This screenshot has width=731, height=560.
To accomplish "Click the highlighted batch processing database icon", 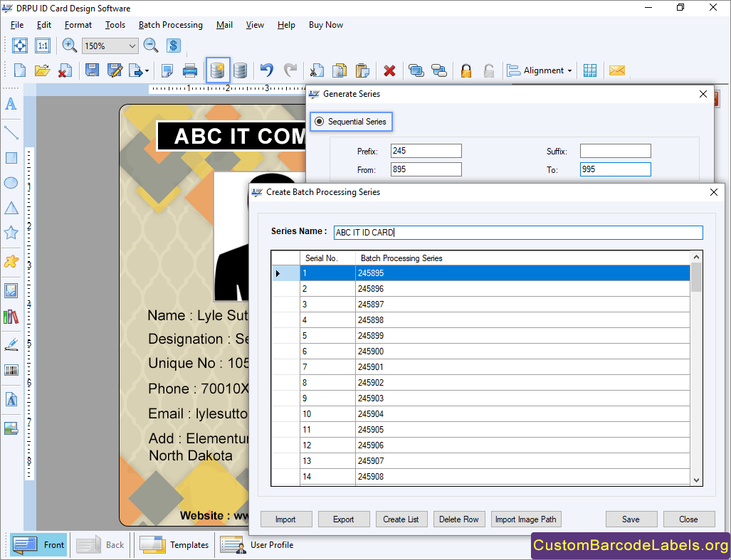I will pyautogui.click(x=218, y=70).
